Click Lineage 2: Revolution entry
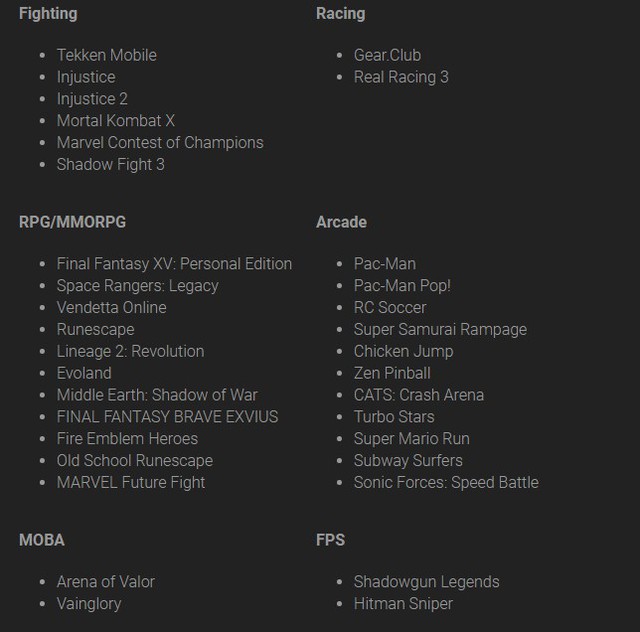 [x=131, y=352]
